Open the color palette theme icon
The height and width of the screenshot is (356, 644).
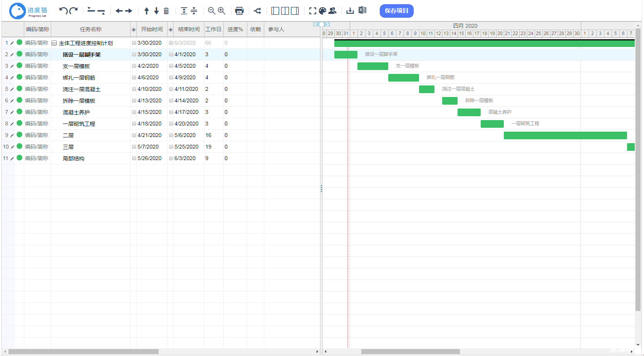point(322,11)
